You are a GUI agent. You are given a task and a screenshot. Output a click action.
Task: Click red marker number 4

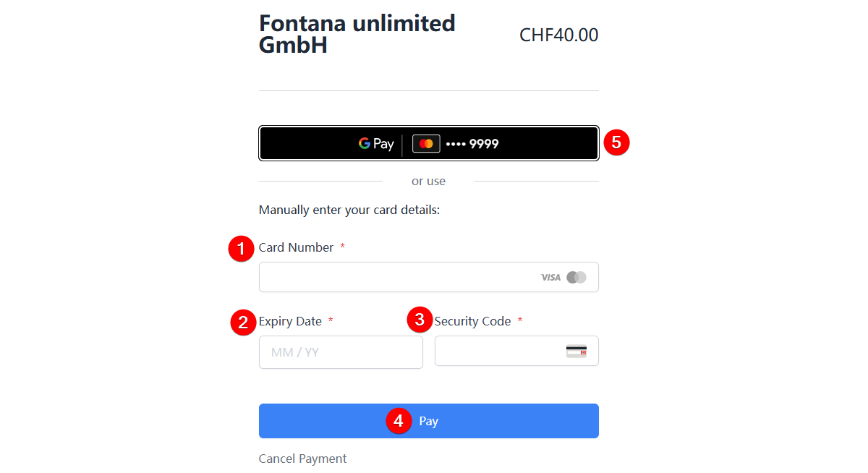pyautogui.click(x=399, y=421)
